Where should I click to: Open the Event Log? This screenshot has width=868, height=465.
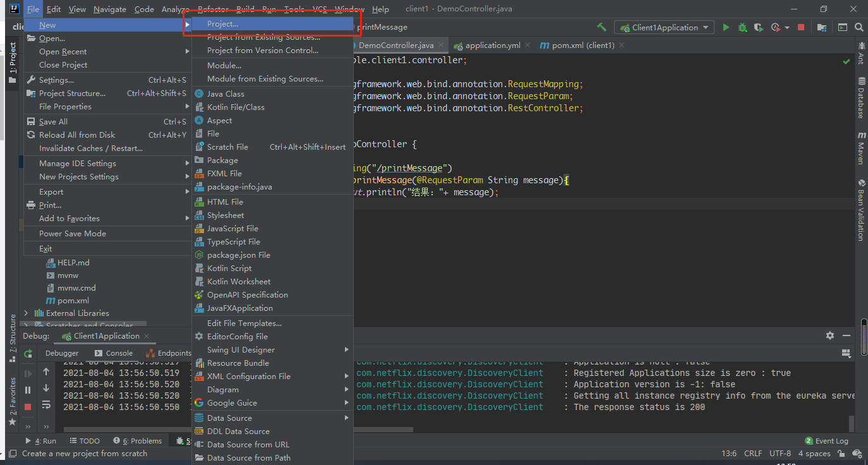(827, 441)
